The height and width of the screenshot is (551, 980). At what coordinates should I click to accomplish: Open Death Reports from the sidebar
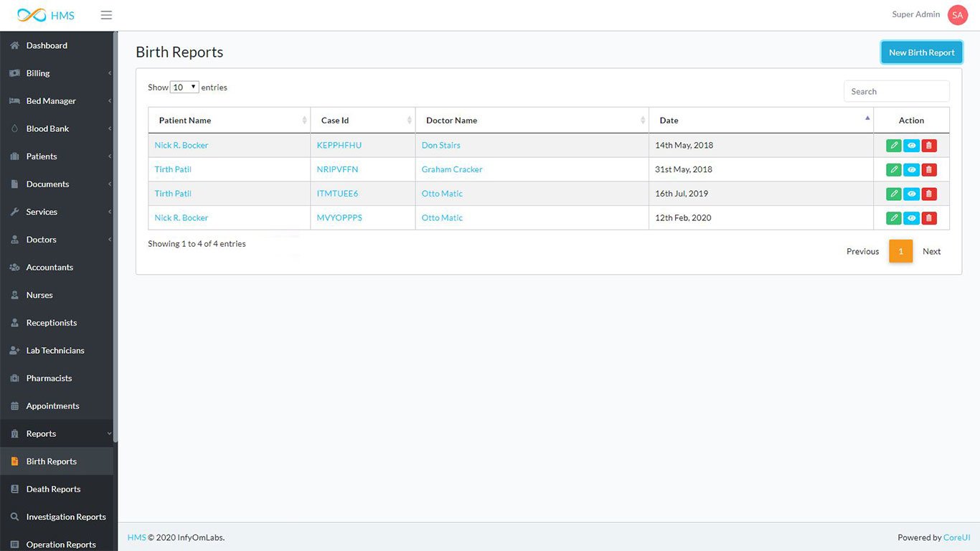click(53, 489)
